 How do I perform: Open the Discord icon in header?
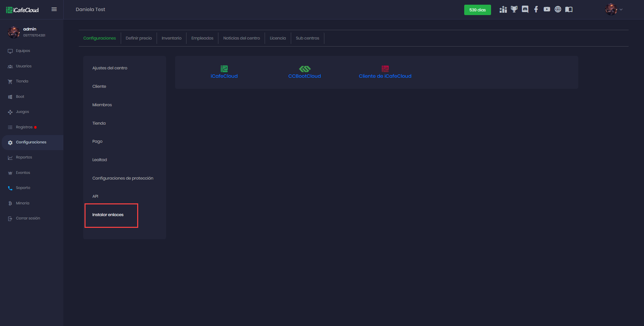click(x=525, y=9)
